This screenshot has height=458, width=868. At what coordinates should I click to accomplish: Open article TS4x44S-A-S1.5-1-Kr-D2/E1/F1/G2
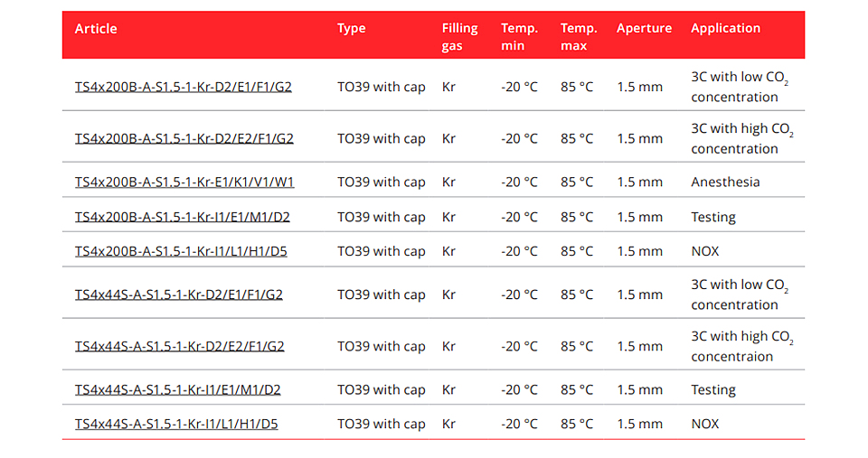179,294
